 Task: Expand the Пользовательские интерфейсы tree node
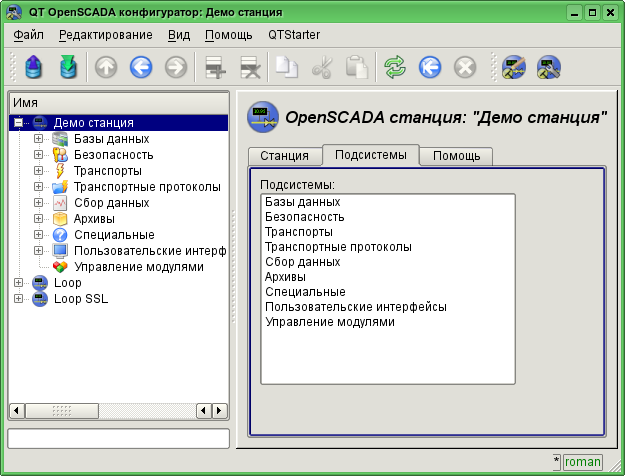coord(38,250)
